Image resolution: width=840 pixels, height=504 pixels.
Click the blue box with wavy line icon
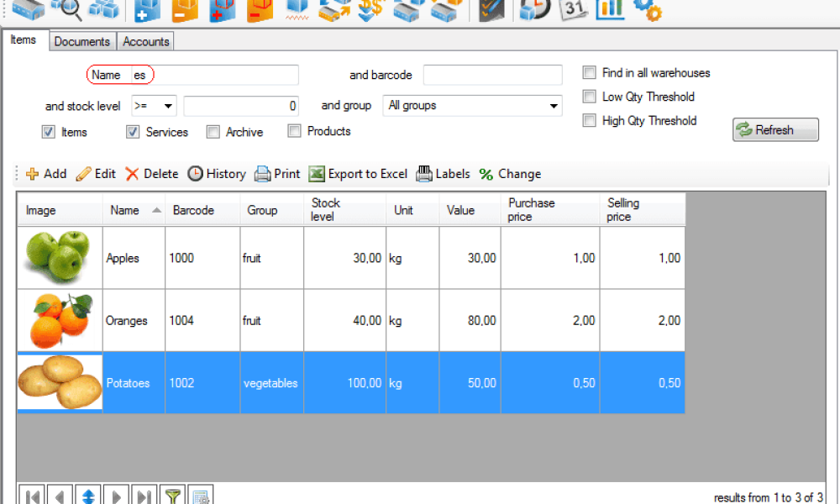pyautogui.click(x=297, y=9)
